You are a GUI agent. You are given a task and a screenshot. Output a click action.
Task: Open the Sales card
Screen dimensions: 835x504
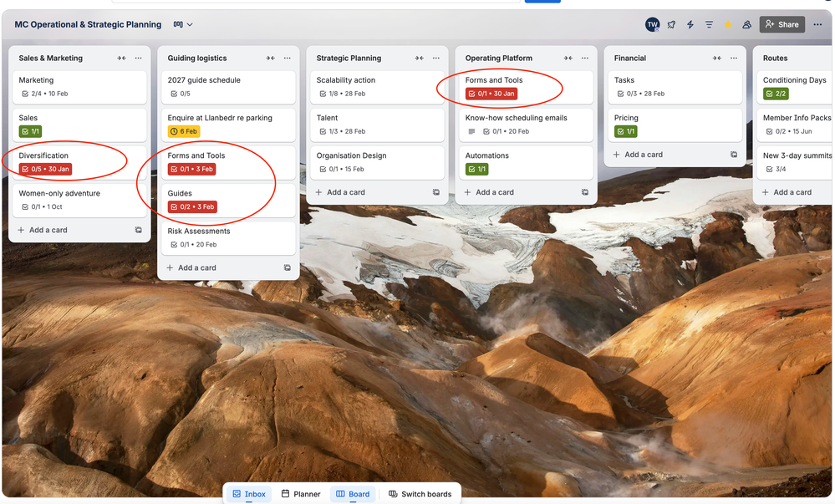click(x=80, y=125)
